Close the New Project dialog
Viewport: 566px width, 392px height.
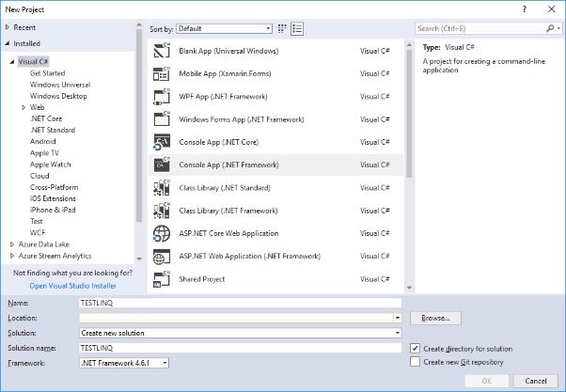click(x=551, y=9)
